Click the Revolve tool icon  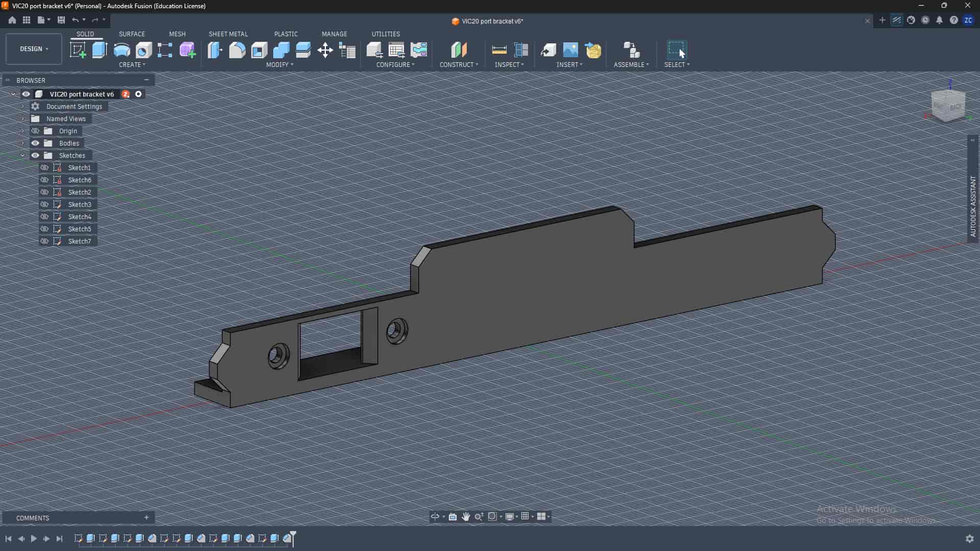(x=122, y=50)
